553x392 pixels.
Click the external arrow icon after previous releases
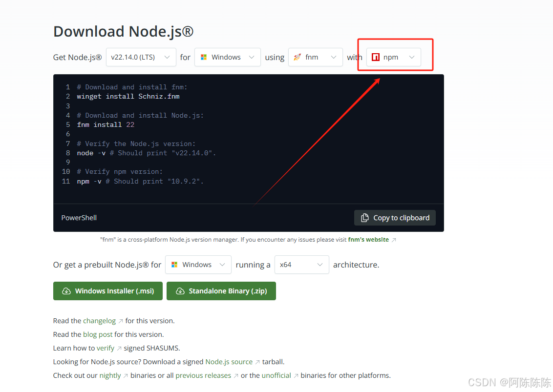click(x=236, y=376)
